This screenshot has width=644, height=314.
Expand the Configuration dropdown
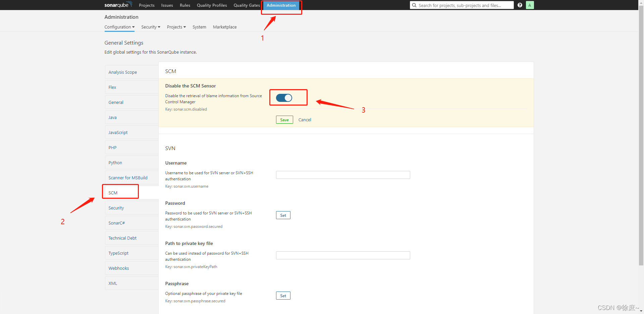[x=119, y=27]
